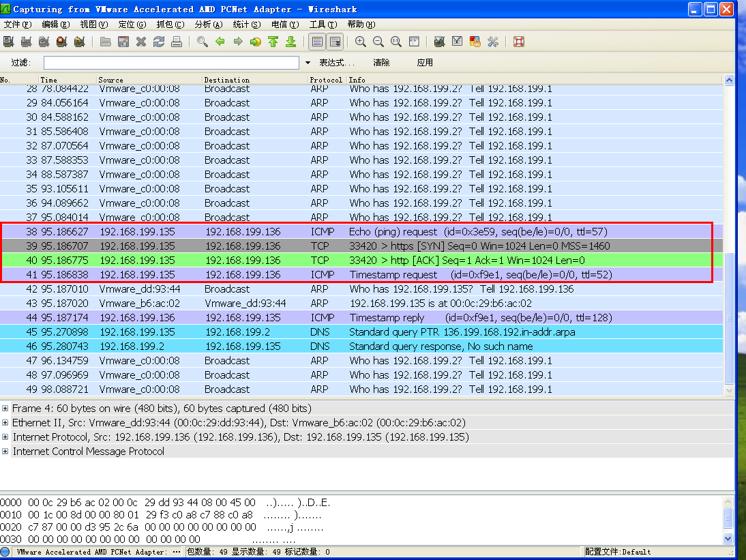
Task: Click the 表达式... button
Action: pyautogui.click(x=337, y=63)
